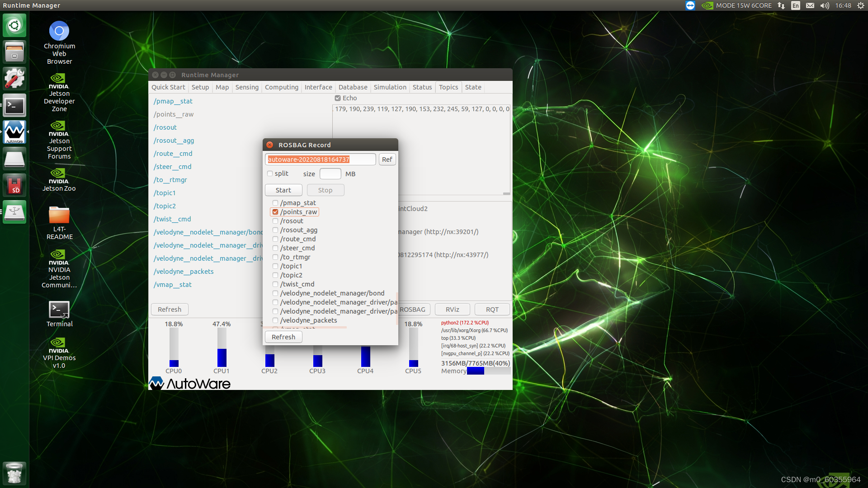This screenshot has width=868, height=488.
Task: Click the Ref button beside filename
Action: click(387, 160)
